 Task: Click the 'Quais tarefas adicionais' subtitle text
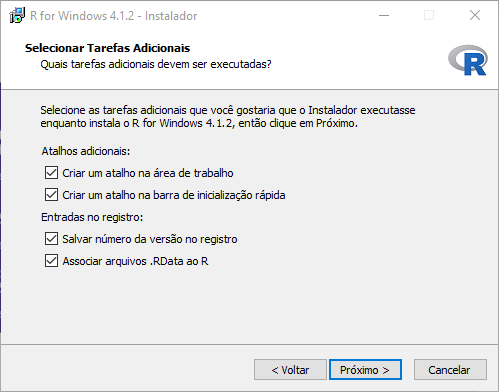click(x=156, y=64)
